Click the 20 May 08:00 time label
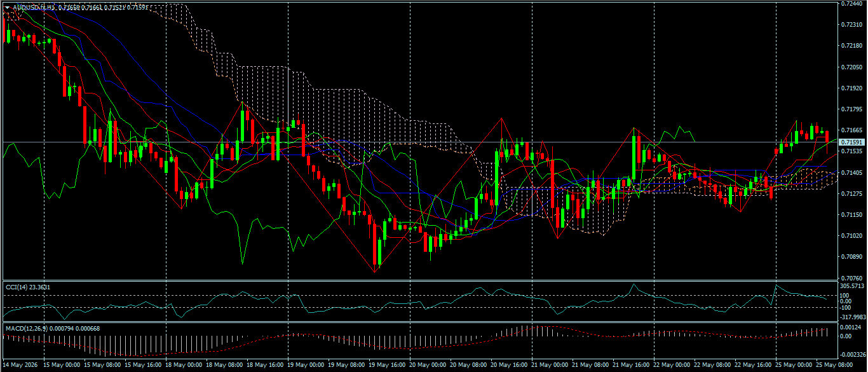The image size is (868, 372). pos(468,366)
